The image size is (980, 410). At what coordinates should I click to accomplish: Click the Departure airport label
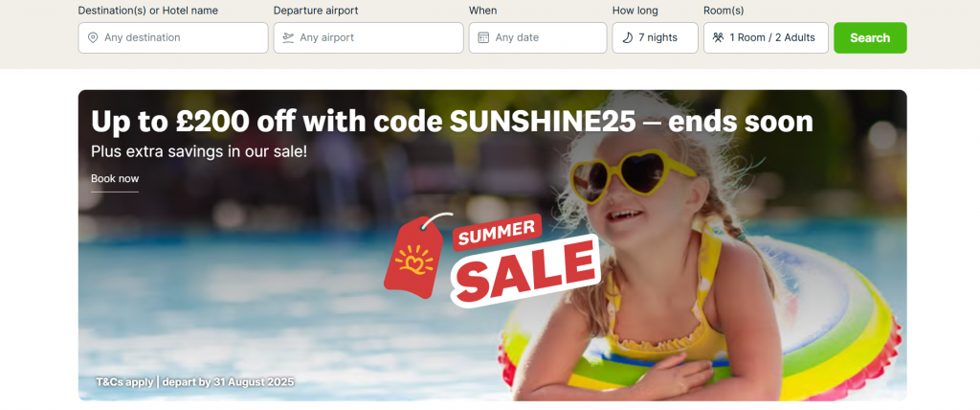[316, 11]
